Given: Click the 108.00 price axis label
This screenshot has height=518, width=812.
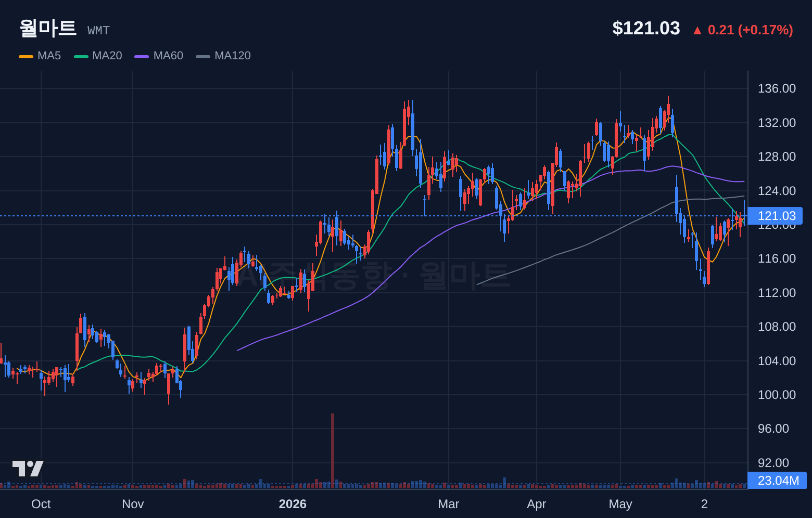Looking at the screenshot, I should pos(777,327).
